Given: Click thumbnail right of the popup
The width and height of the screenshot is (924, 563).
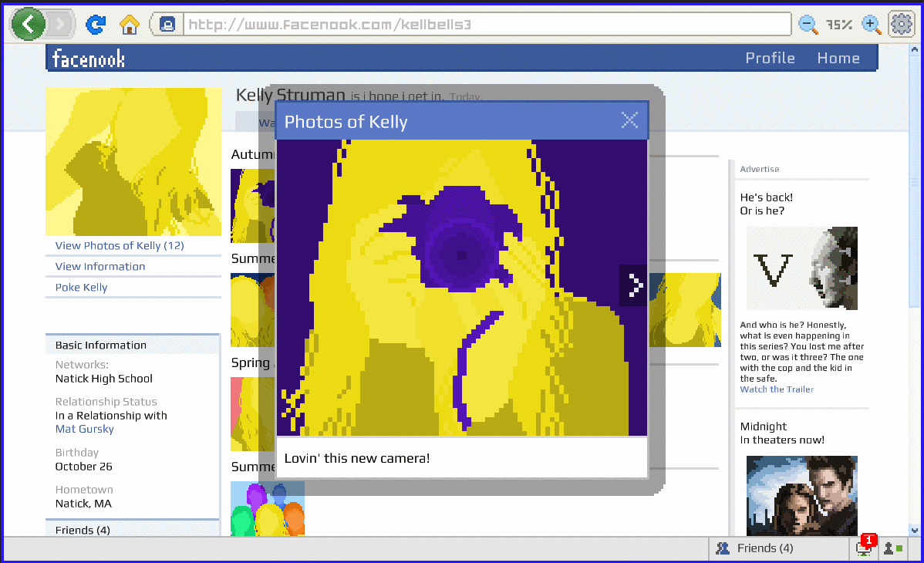Looking at the screenshot, I should tap(685, 309).
